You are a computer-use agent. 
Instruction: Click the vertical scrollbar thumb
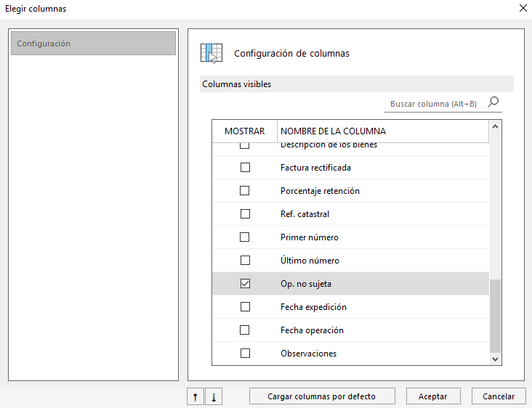(x=495, y=316)
